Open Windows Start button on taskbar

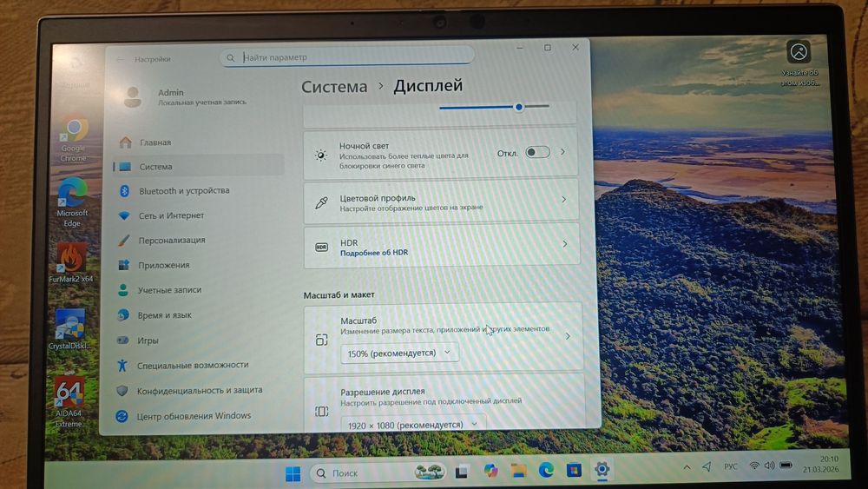pos(293,473)
